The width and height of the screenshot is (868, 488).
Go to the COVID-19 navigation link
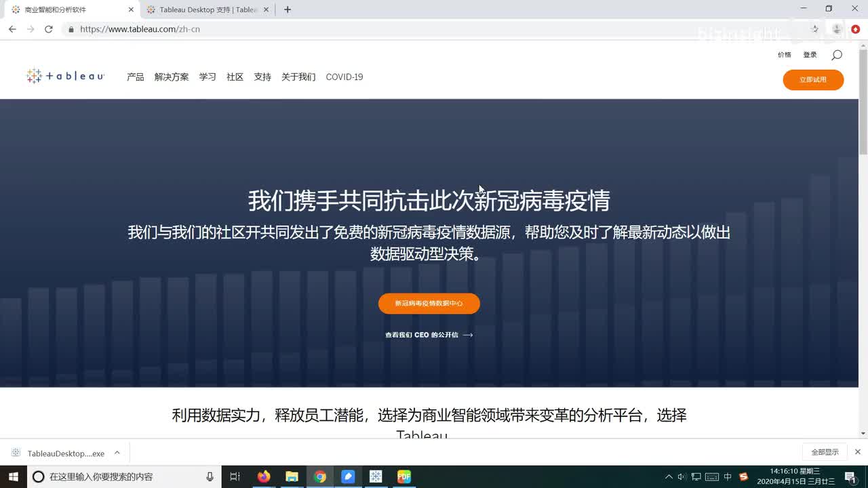(344, 77)
